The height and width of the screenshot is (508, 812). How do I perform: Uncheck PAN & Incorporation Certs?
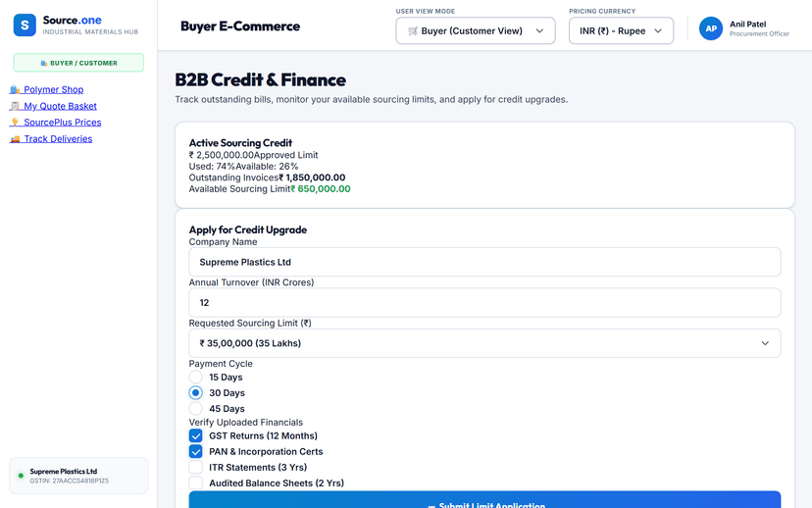point(196,451)
